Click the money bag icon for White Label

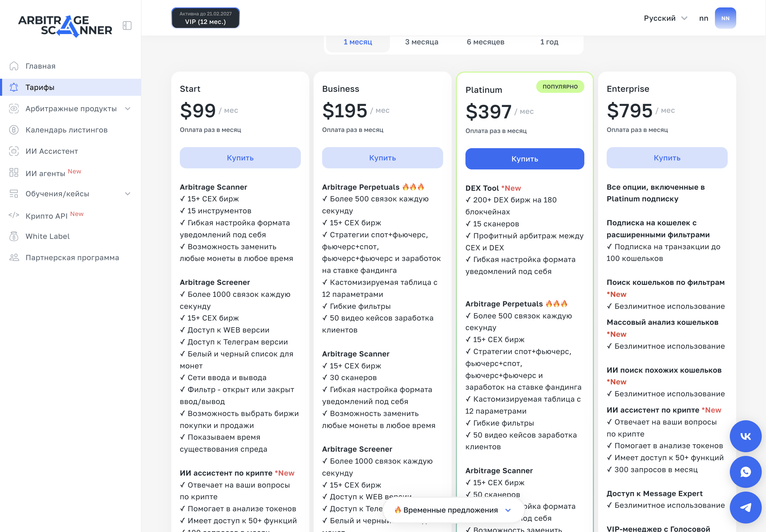coord(14,236)
